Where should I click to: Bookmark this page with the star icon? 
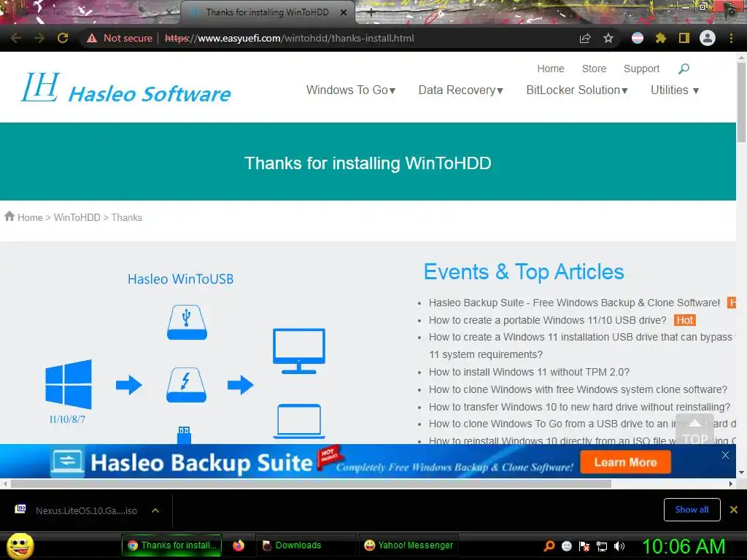point(608,38)
